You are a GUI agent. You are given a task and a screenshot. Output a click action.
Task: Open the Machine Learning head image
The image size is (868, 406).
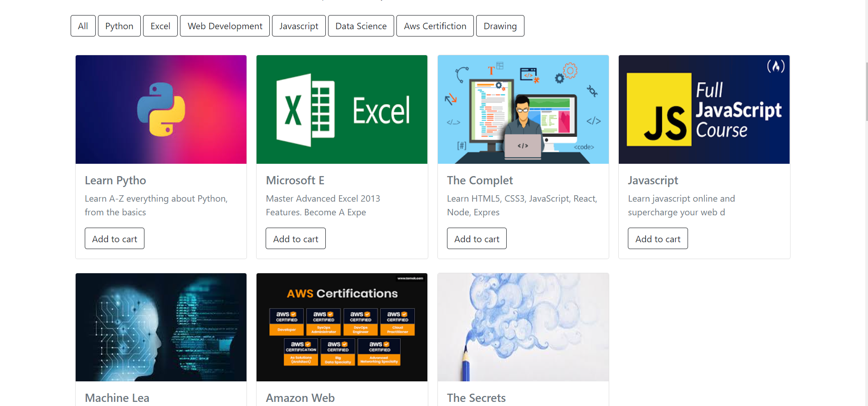click(161, 327)
